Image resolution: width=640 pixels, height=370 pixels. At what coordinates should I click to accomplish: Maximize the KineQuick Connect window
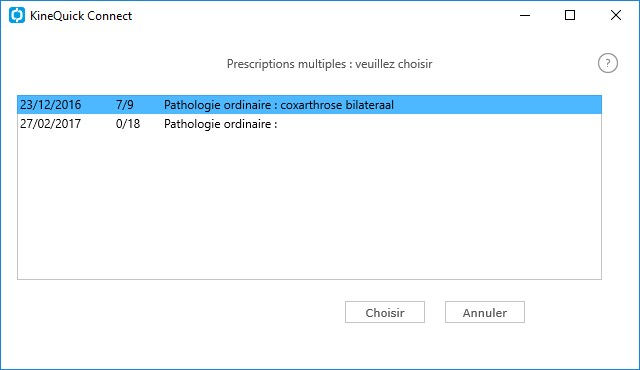(x=570, y=16)
